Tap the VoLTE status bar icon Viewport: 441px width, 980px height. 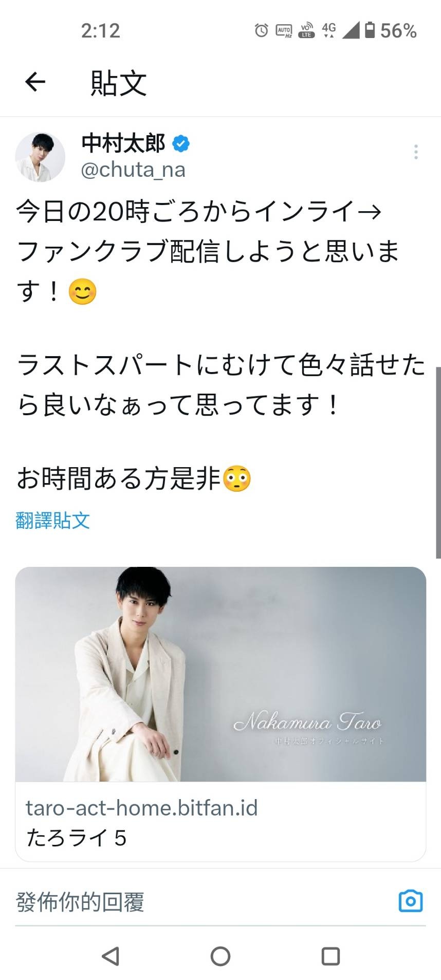(306, 30)
